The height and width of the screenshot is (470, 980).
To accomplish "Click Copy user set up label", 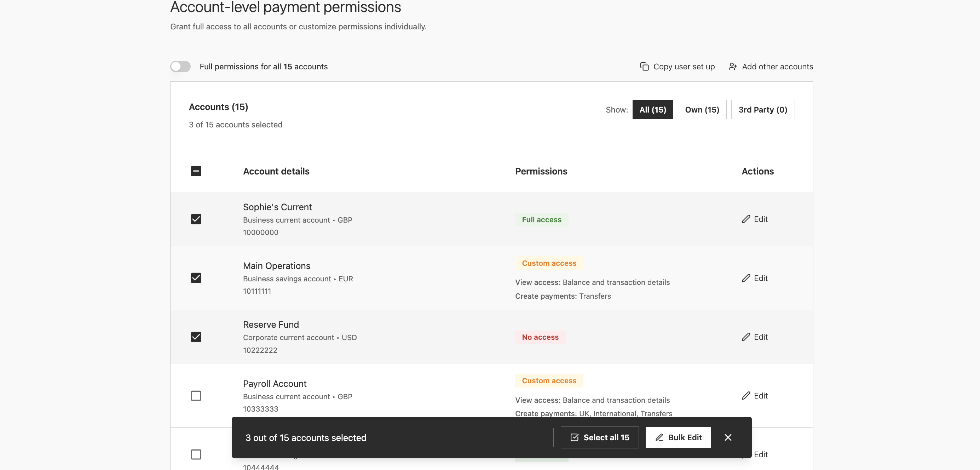I will pyautogui.click(x=684, y=67).
